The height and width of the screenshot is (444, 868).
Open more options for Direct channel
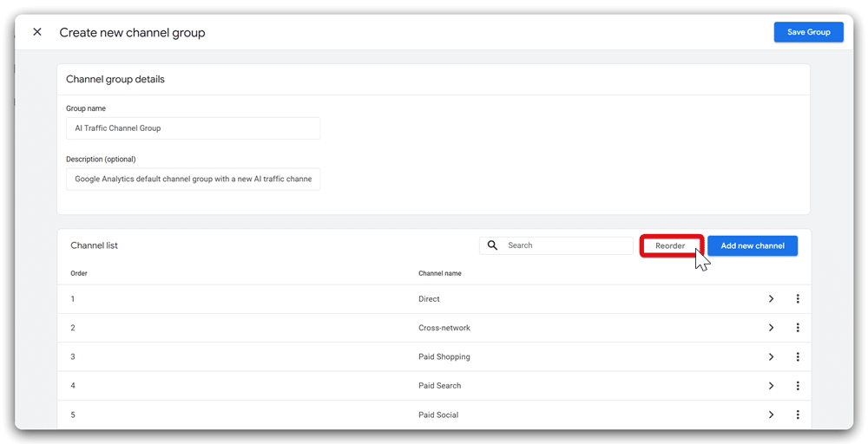798,299
